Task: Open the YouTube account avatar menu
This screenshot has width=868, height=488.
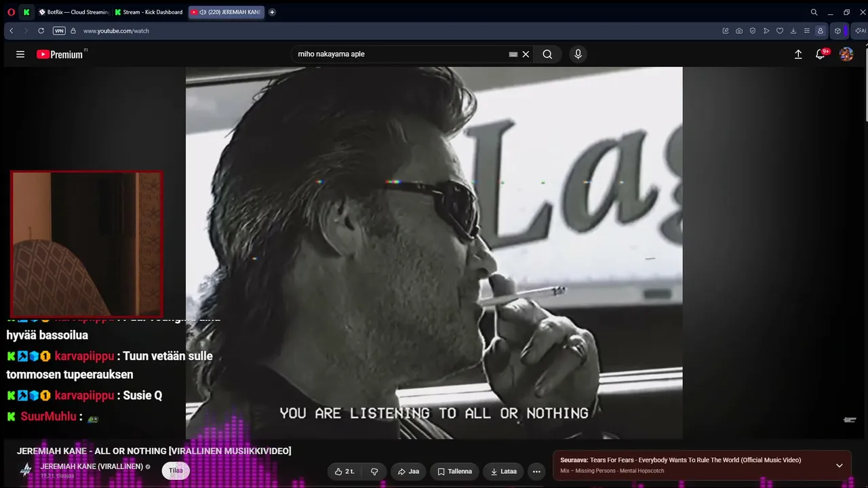Action: coord(846,54)
